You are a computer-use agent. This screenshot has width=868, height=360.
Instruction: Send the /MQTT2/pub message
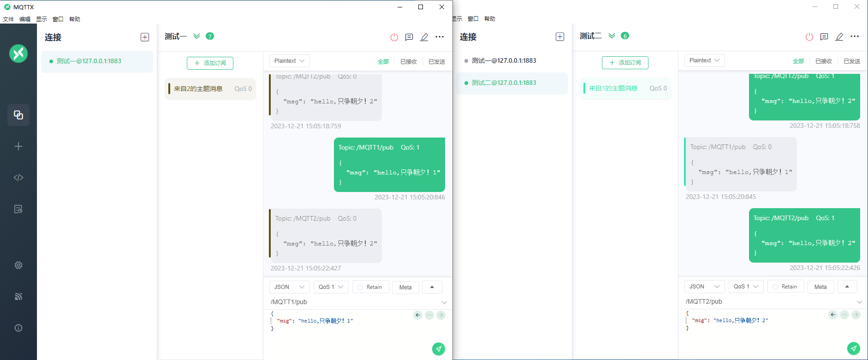(x=854, y=348)
